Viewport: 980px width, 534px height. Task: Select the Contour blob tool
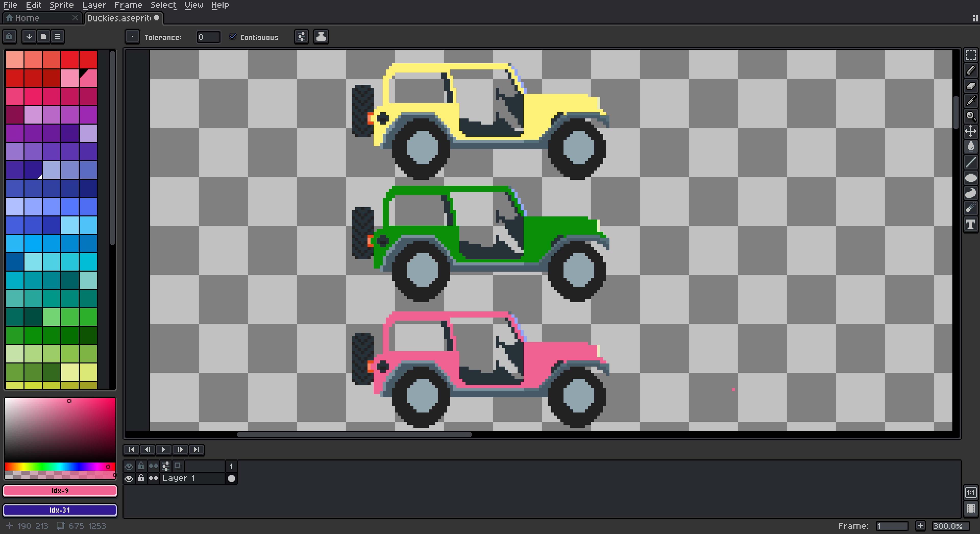point(971,193)
